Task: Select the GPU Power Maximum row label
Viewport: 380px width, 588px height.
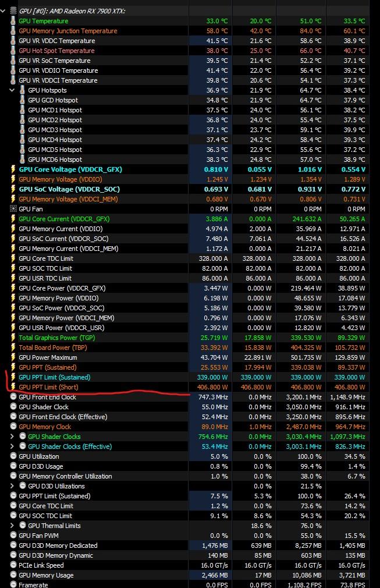Action: (48, 357)
